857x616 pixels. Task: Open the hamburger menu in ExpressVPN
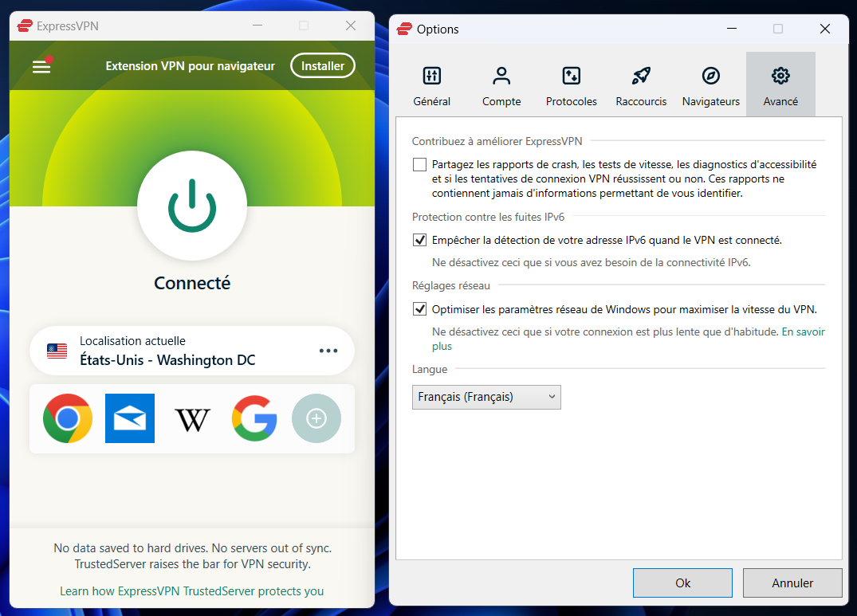[41, 66]
